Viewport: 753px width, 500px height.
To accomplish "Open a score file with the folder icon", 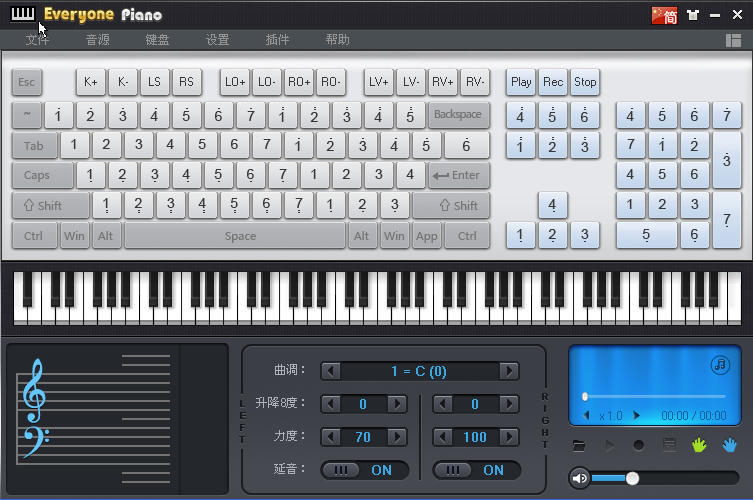I will click(579, 446).
